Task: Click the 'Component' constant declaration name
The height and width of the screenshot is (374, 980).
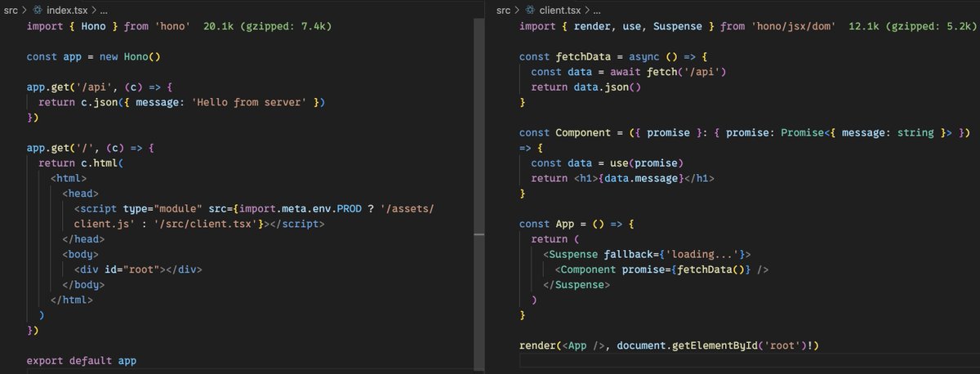Action: coord(583,132)
